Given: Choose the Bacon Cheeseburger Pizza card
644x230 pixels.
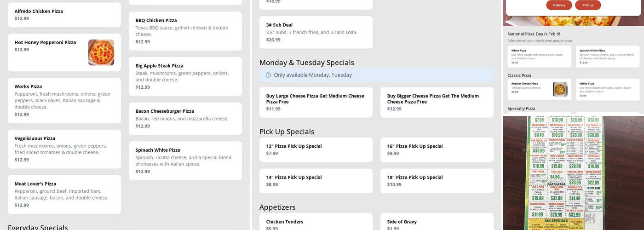Looking at the screenshot, I should click(x=185, y=118).
